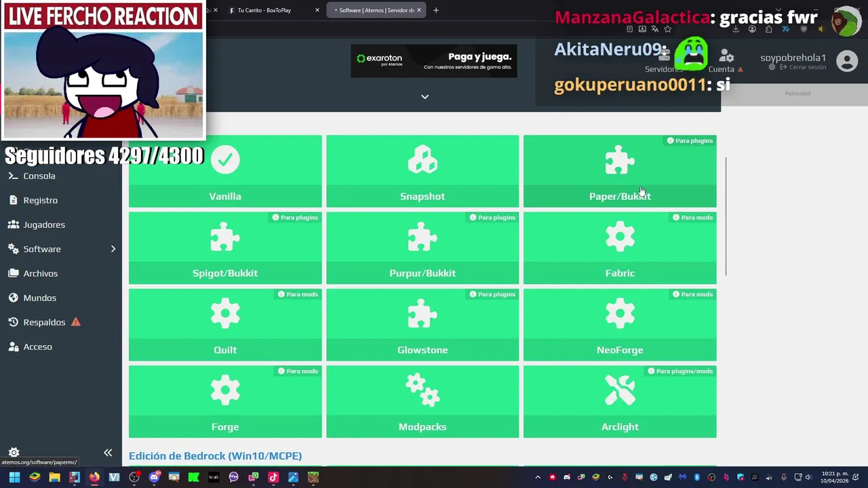Open the browser downloads icon

click(736, 29)
